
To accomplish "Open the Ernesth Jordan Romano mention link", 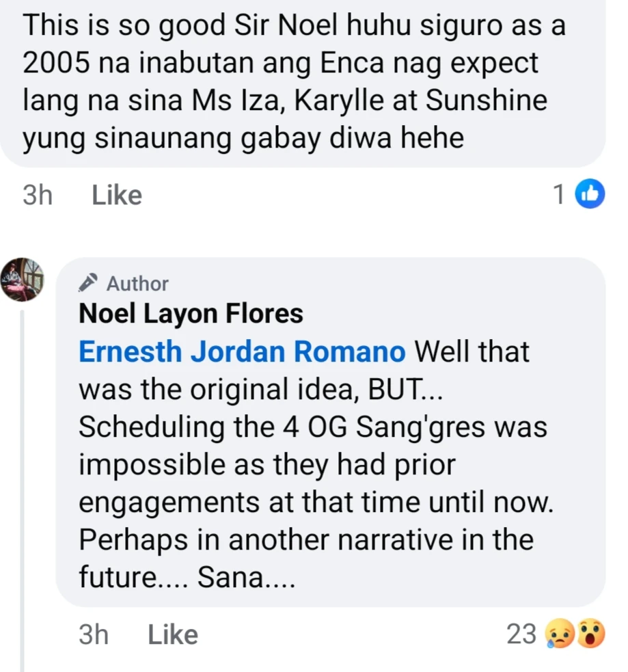I will [242, 352].
